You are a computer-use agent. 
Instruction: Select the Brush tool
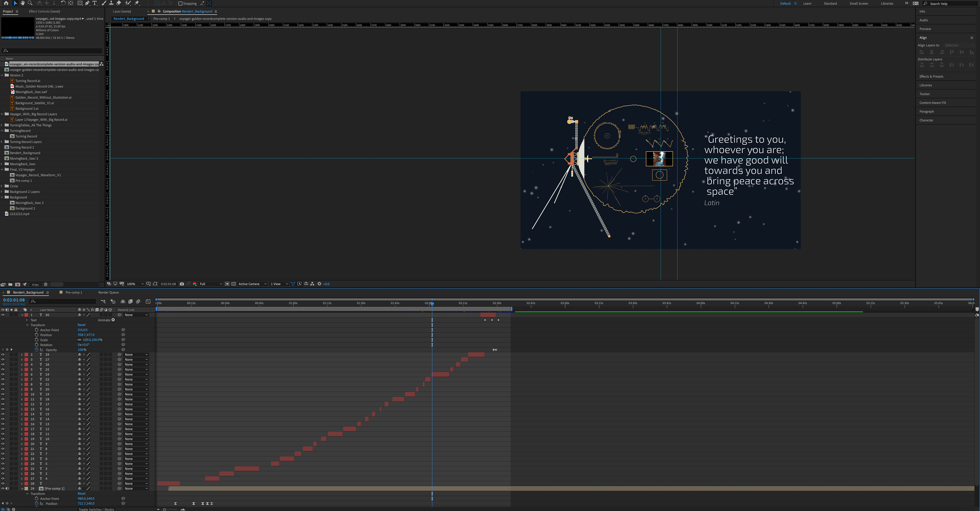click(x=104, y=3)
